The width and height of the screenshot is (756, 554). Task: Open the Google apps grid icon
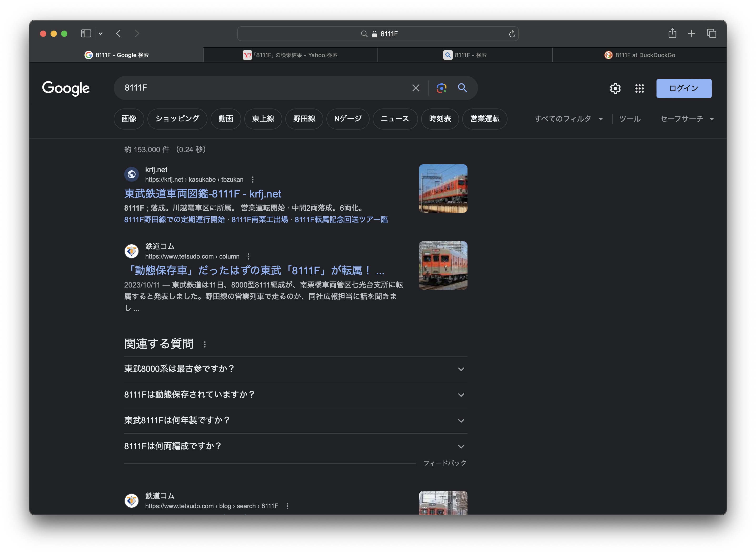click(639, 88)
